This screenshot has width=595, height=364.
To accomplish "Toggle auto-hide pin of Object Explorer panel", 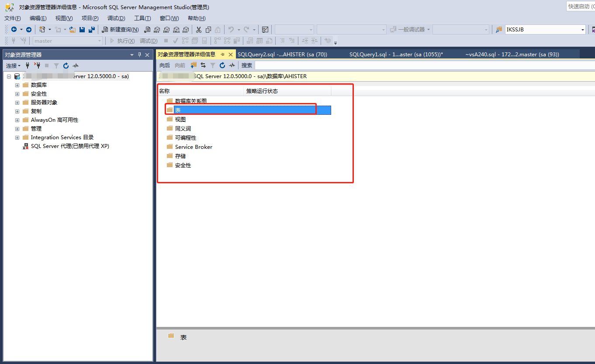I will [140, 55].
